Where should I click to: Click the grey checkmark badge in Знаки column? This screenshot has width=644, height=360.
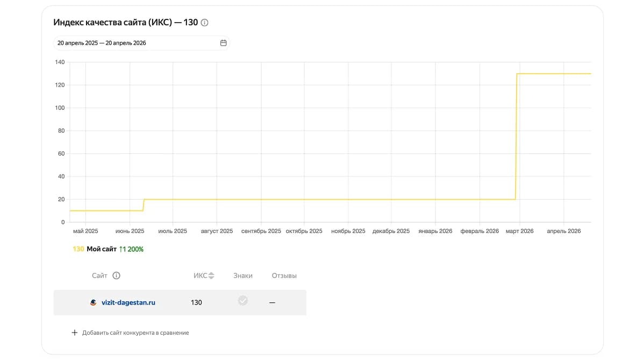[243, 300]
